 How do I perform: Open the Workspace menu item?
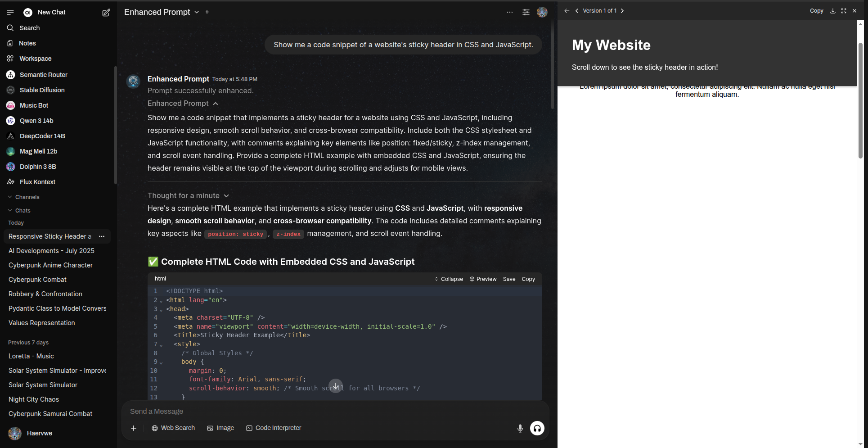35,59
